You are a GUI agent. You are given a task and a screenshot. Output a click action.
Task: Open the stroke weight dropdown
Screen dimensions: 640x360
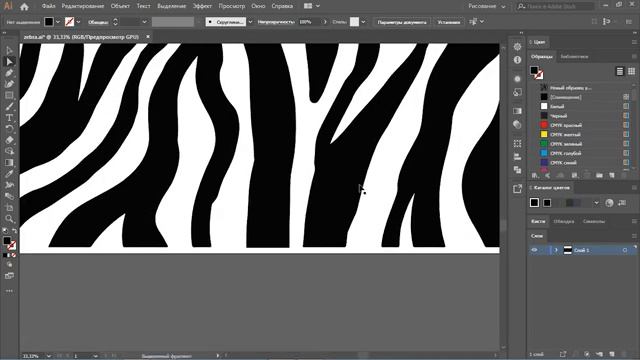[x=144, y=22]
